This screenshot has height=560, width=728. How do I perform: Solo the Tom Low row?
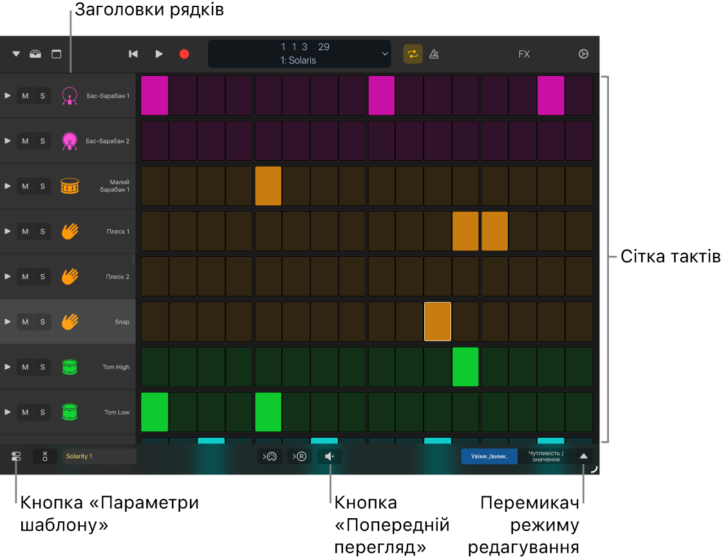[x=42, y=412]
